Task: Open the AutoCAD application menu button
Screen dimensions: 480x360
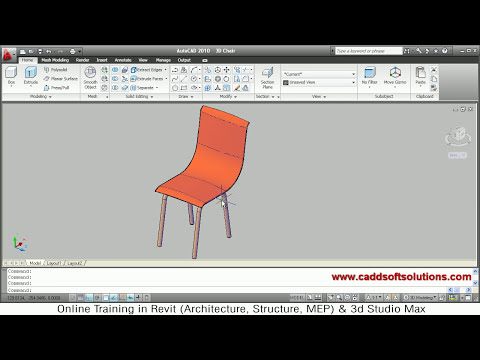Action: (x=8, y=55)
